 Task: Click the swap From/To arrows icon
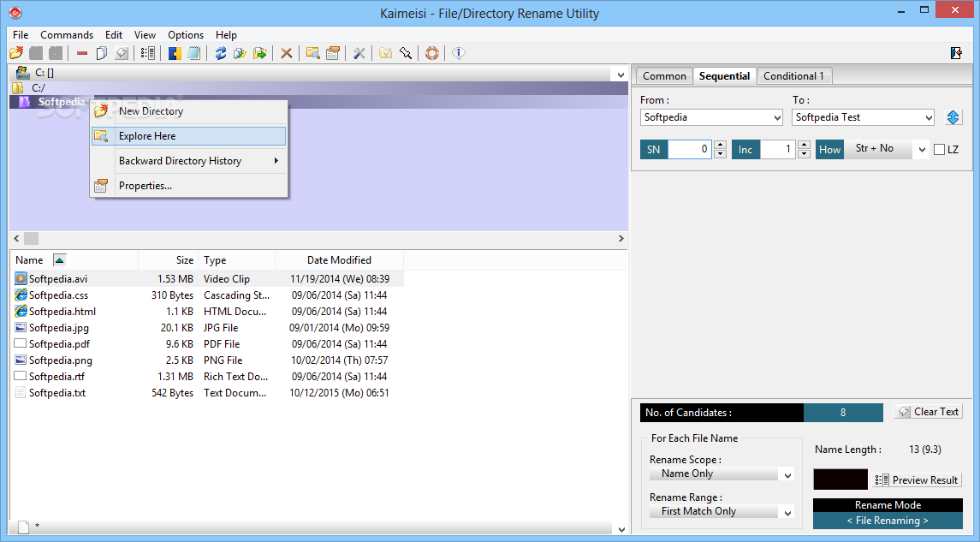pyautogui.click(x=953, y=117)
